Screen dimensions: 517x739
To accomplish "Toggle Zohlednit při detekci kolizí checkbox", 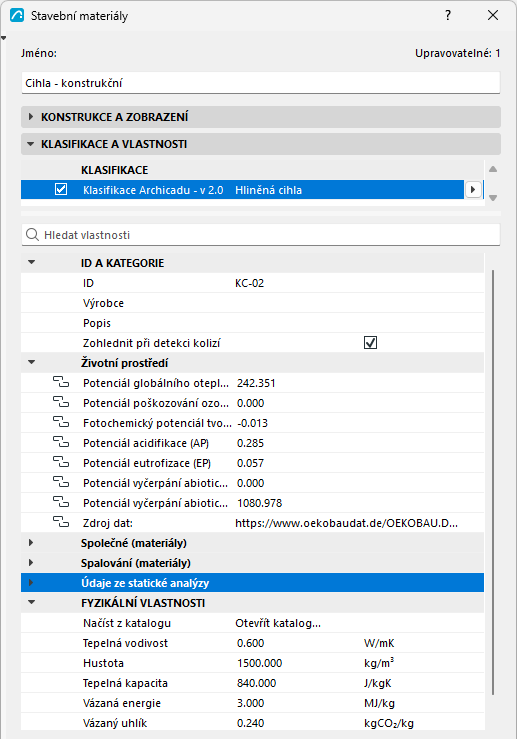I will (x=370, y=343).
